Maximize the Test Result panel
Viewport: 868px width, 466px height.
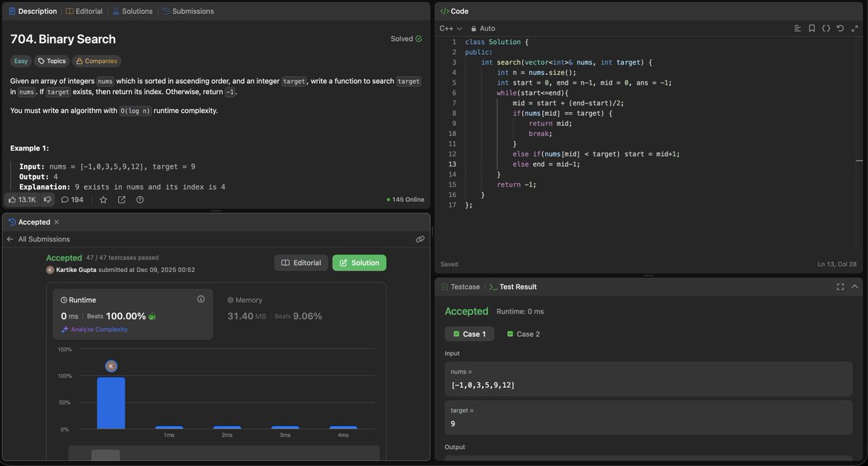[x=838, y=285]
